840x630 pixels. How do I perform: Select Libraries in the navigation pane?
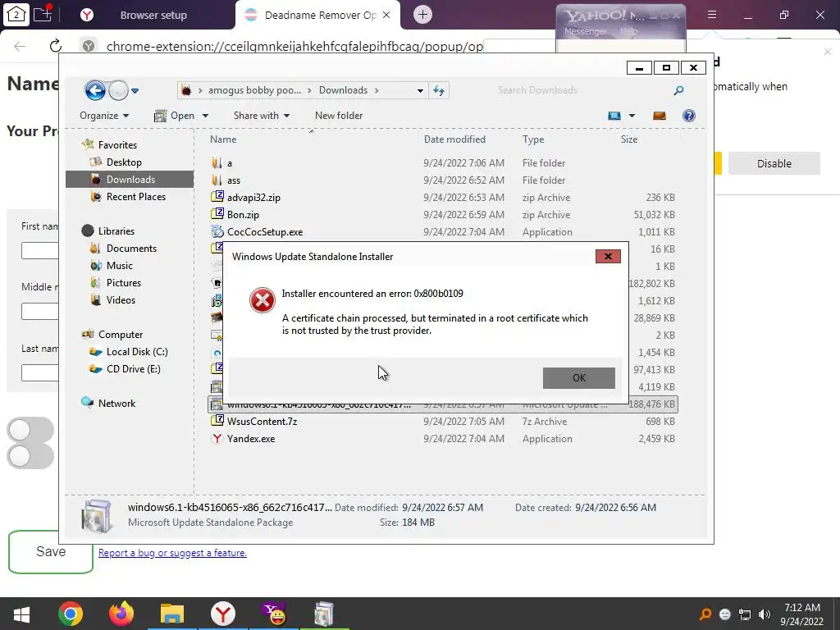(x=116, y=231)
